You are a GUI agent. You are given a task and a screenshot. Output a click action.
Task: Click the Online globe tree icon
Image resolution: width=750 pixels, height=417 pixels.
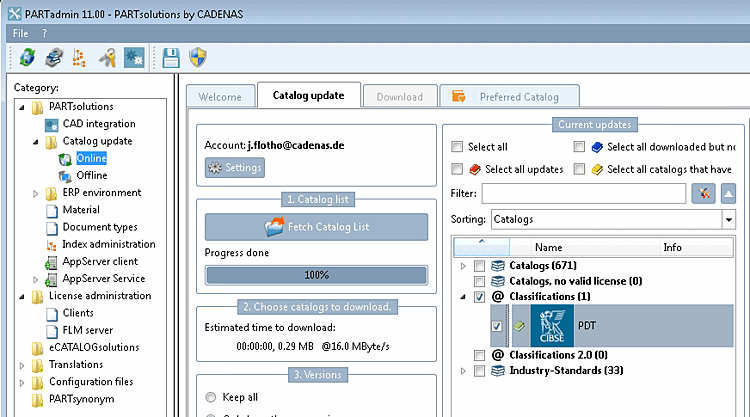[x=65, y=159]
